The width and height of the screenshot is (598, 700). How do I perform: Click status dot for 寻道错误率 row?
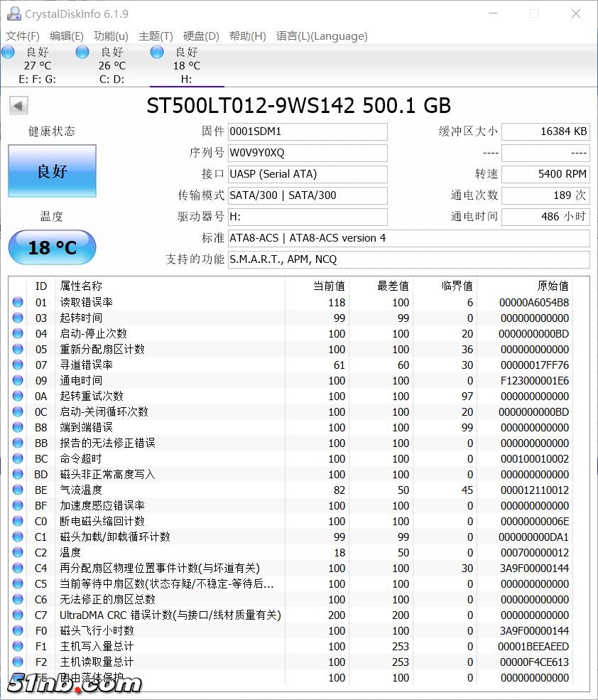[18, 365]
